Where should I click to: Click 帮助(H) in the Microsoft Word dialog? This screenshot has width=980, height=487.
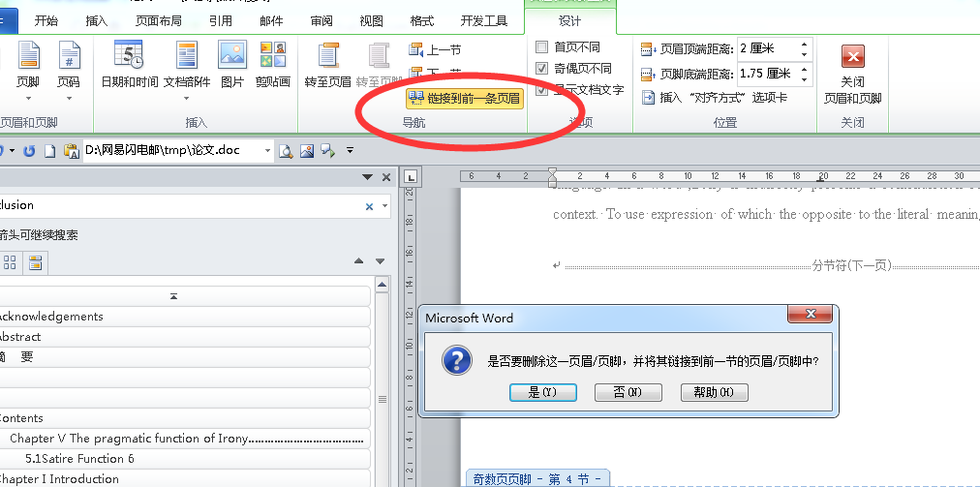pyautogui.click(x=714, y=392)
